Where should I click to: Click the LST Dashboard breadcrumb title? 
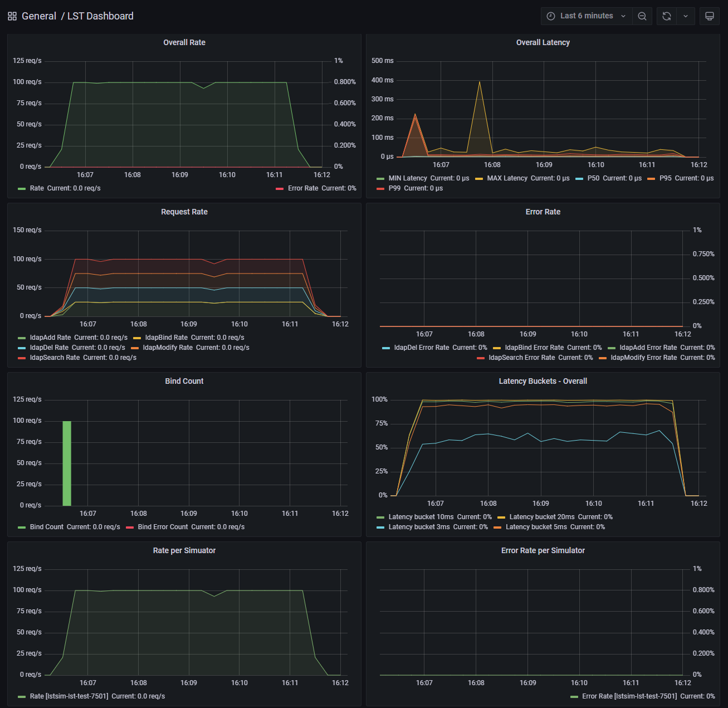coord(100,16)
